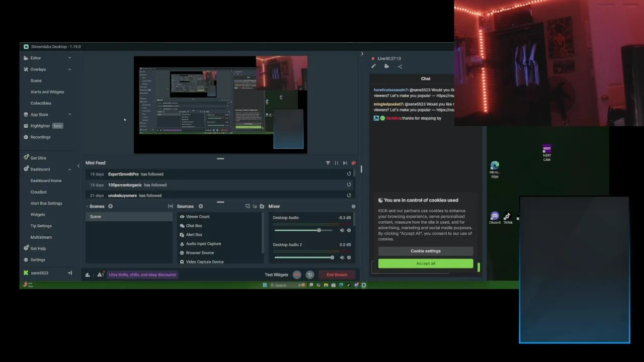Select the Scene entry in Scenes list

[x=129, y=217]
